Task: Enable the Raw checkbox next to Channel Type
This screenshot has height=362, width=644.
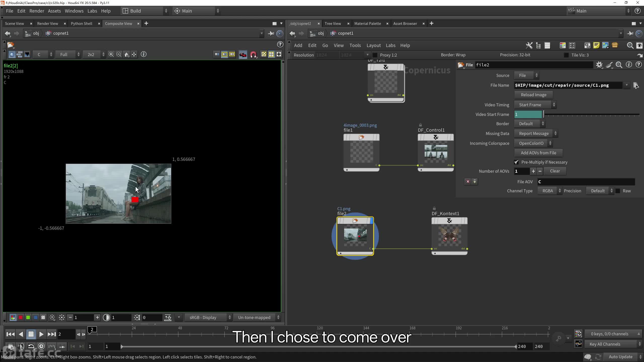Action: pyautogui.click(x=618, y=191)
